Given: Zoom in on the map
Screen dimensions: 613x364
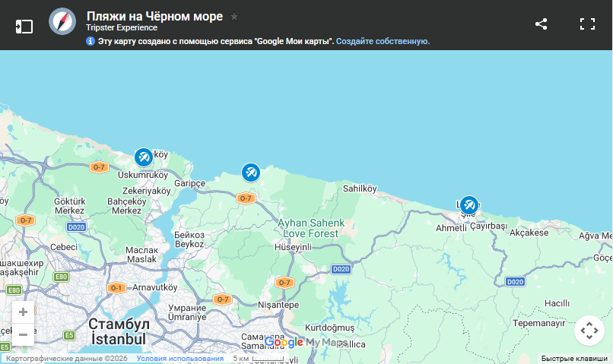Looking at the screenshot, I should point(23,312).
